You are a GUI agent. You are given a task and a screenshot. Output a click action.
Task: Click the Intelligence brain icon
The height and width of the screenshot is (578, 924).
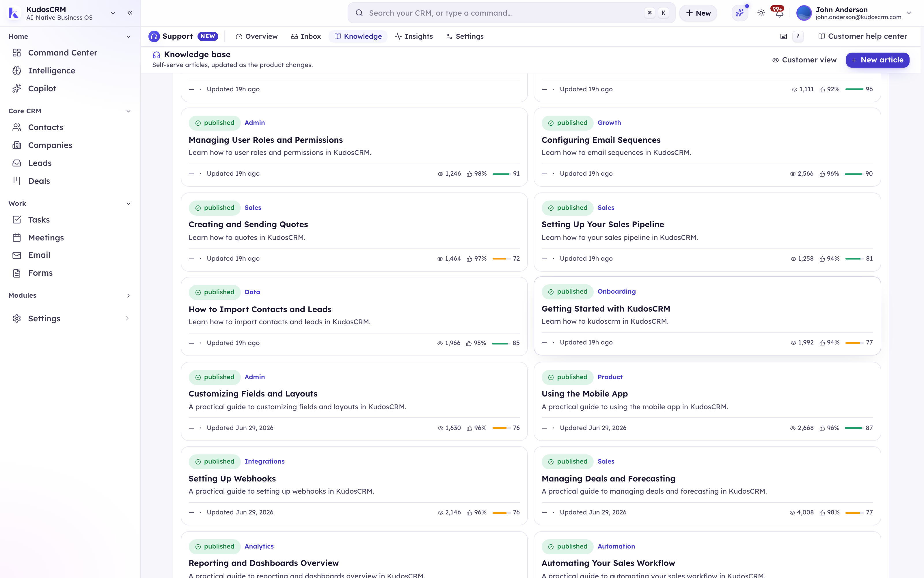tap(17, 71)
